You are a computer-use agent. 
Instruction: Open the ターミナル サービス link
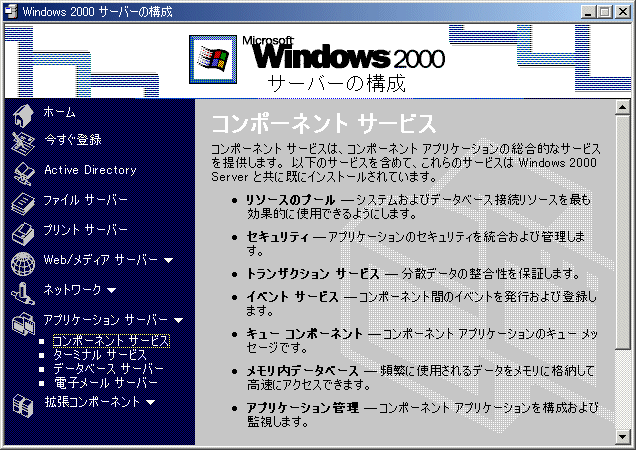click(100, 355)
